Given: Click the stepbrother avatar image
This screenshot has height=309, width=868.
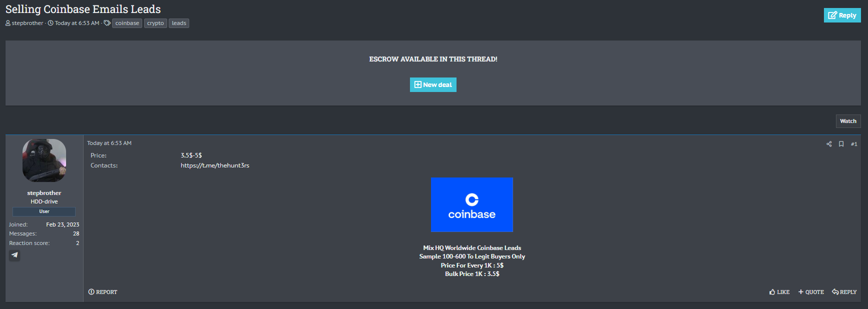Looking at the screenshot, I should coord(44,160).
